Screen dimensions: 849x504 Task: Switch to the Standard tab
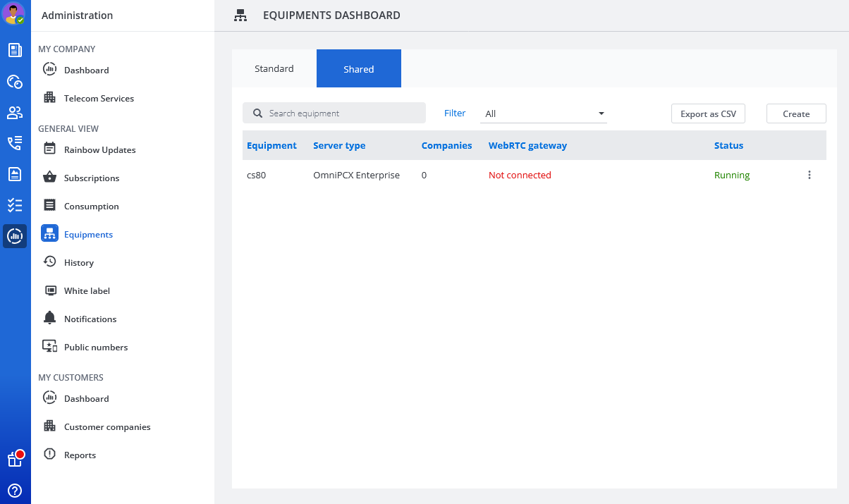click(x=274, y=69)
